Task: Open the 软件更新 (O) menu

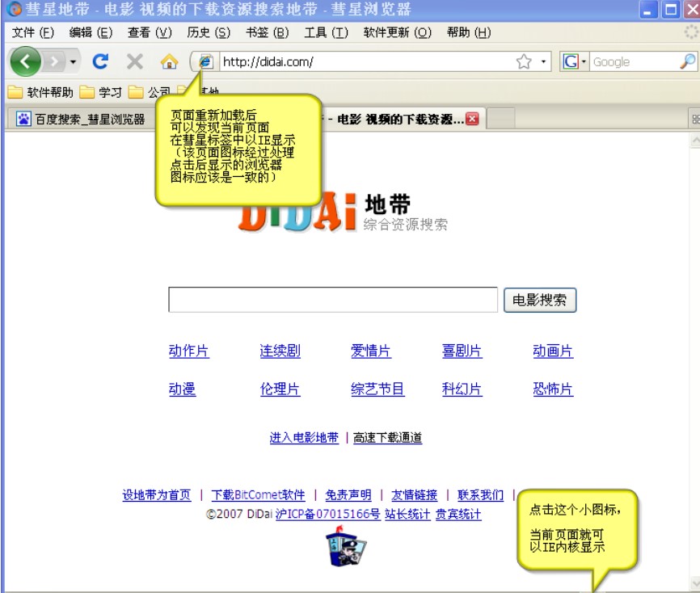Action: (x=398, y=32)
